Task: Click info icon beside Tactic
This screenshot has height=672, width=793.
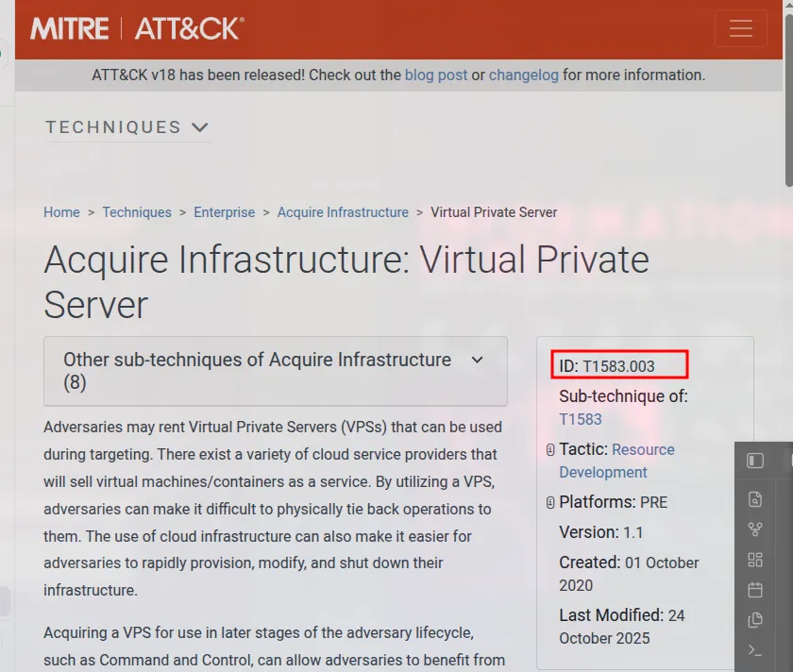Action: point(550,449)
